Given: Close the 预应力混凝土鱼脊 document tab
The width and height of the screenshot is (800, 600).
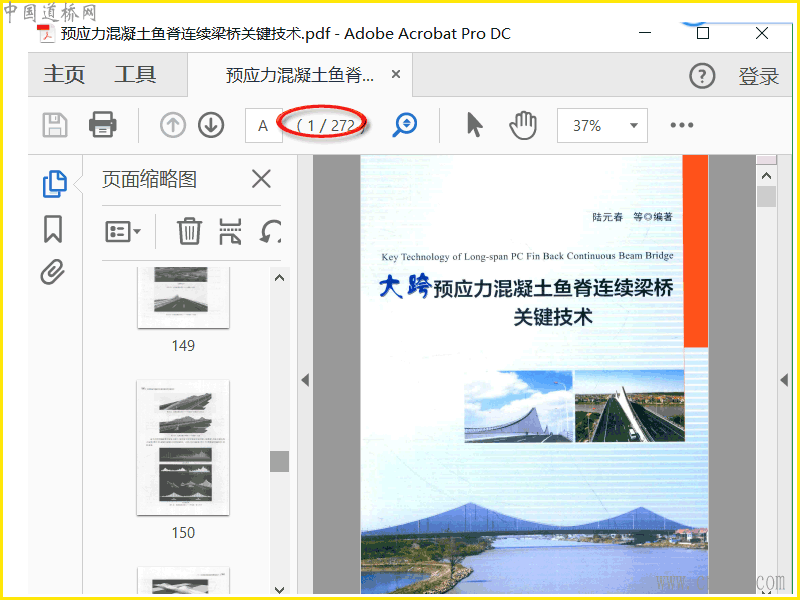Looking at the screenshot, I should [x=395, y=74].
